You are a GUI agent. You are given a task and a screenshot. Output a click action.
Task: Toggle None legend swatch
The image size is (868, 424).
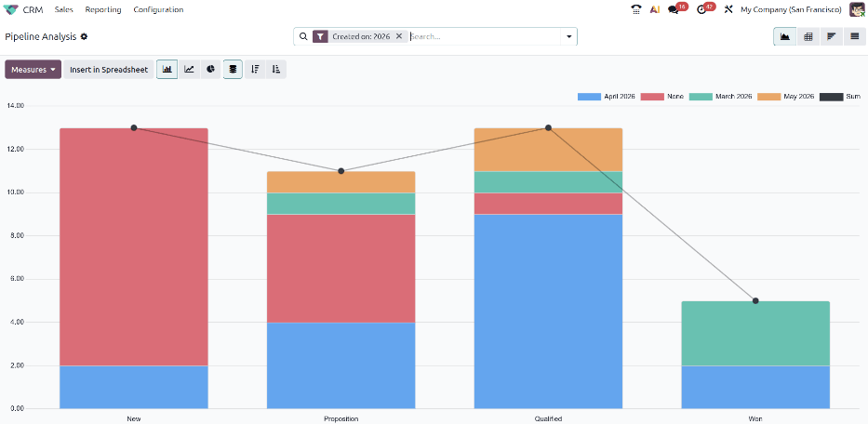tap(652, 97)
